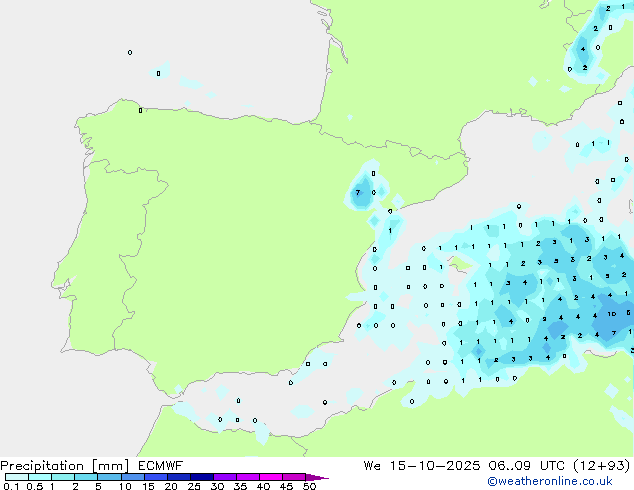Click the '15' scale label
634x490 pixels.
point(148,486)
